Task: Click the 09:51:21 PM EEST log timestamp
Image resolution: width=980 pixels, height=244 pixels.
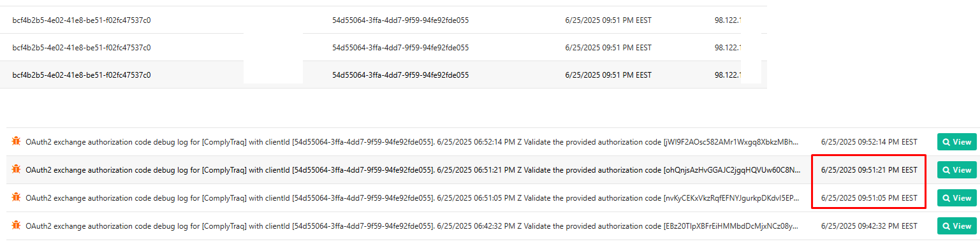Action: [x=869, y=170]
